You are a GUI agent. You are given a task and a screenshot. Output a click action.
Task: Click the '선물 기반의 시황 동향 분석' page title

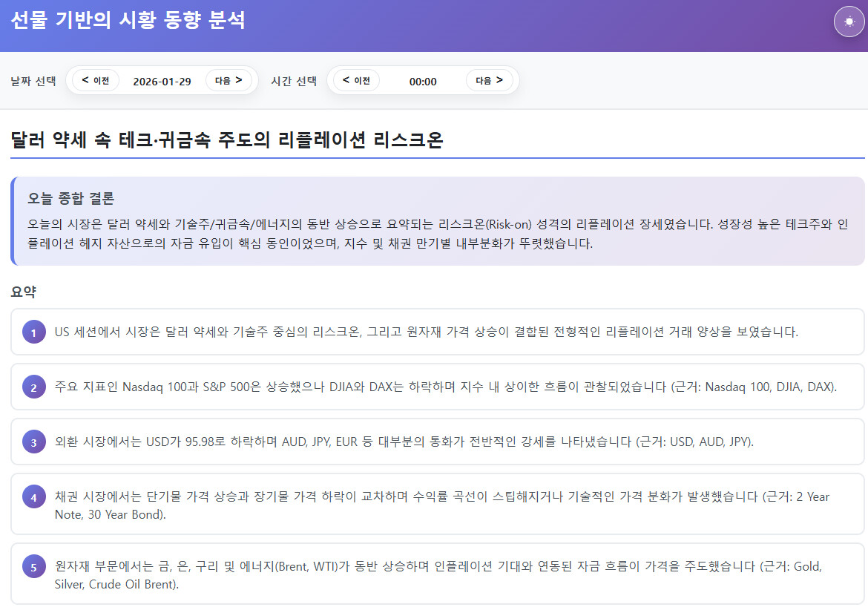pyautogui.click(x=128, y=21)
